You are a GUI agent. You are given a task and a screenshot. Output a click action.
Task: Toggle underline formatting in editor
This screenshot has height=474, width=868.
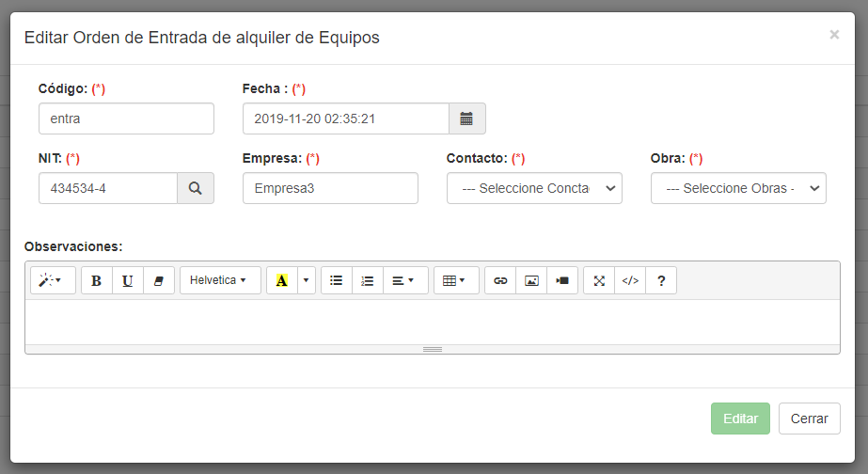[x=128, y=280]
